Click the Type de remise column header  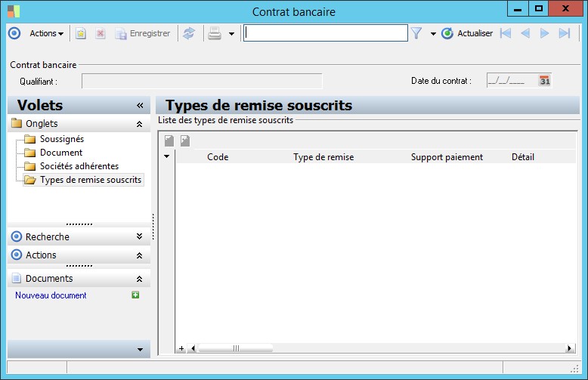pyautogui.click(x=323, y=157)
